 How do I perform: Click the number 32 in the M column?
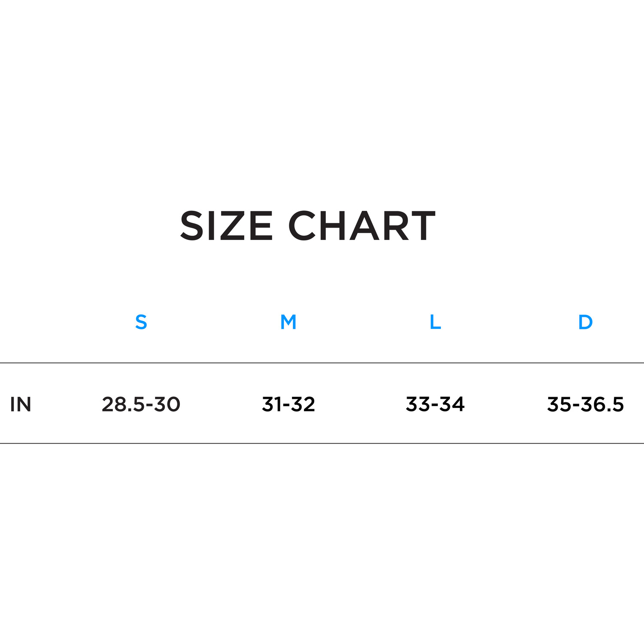pyautogui.click(x=303, y=404)
